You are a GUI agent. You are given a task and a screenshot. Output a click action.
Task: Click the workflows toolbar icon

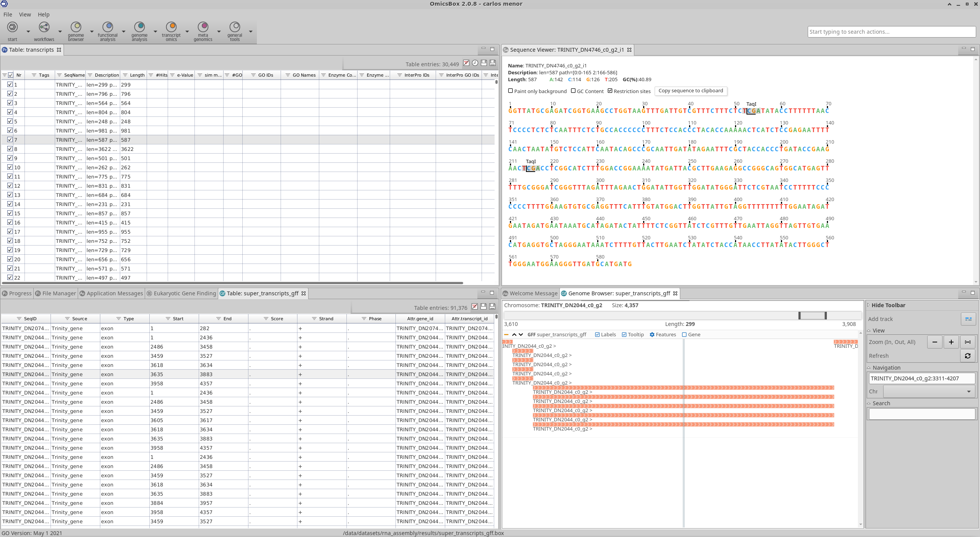click(x=44, y=27)
